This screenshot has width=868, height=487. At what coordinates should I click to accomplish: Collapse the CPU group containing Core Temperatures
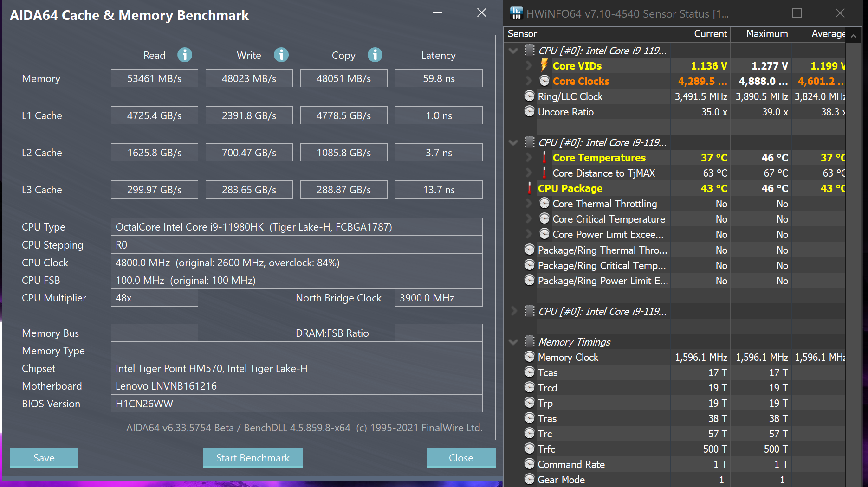click(513, 142)
